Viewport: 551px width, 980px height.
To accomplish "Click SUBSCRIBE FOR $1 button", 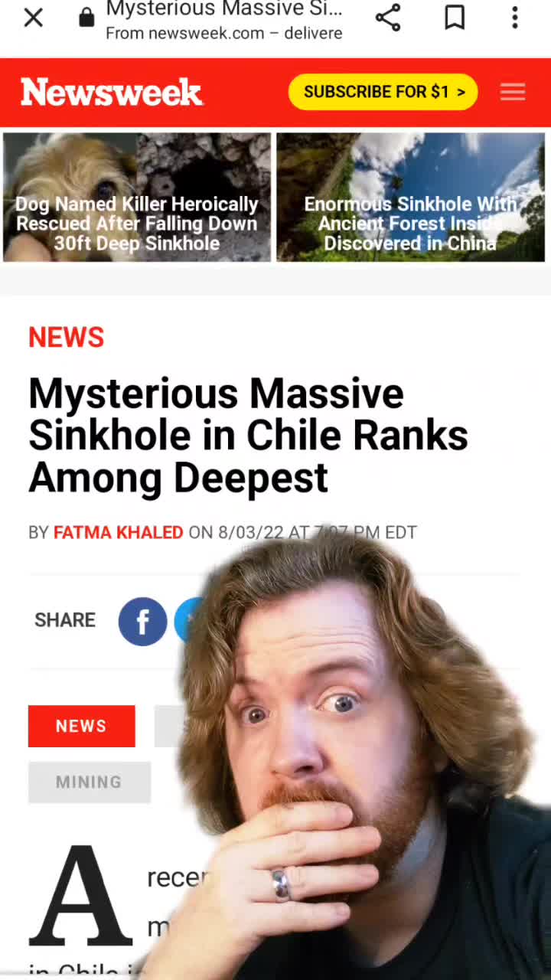I will (x=383, y=92).
